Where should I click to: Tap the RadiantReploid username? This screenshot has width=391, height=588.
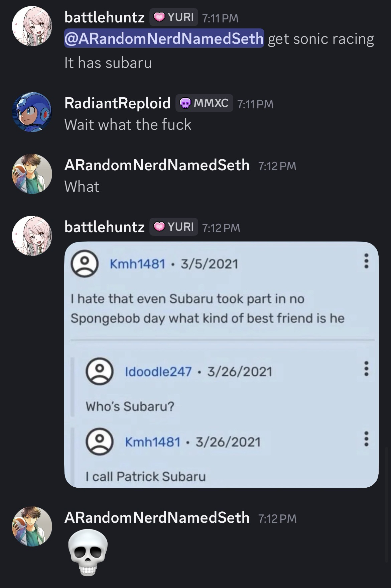tap(117, 103)
